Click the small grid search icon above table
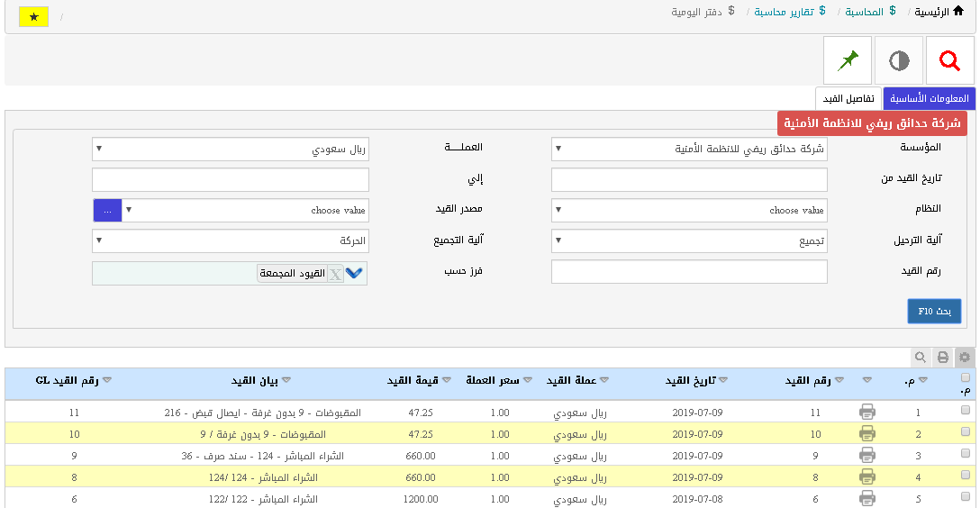The image size is (980, 508). tap(920, 358)
